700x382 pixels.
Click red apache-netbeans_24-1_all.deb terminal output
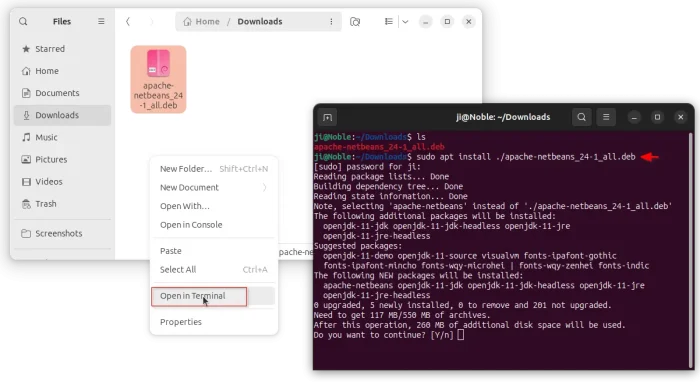[x=379, y=147]
